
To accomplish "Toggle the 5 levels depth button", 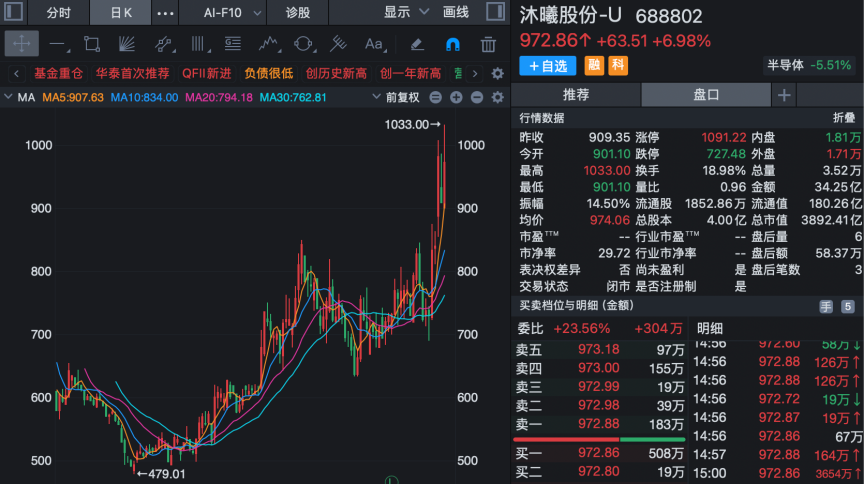I will (847, 306).
